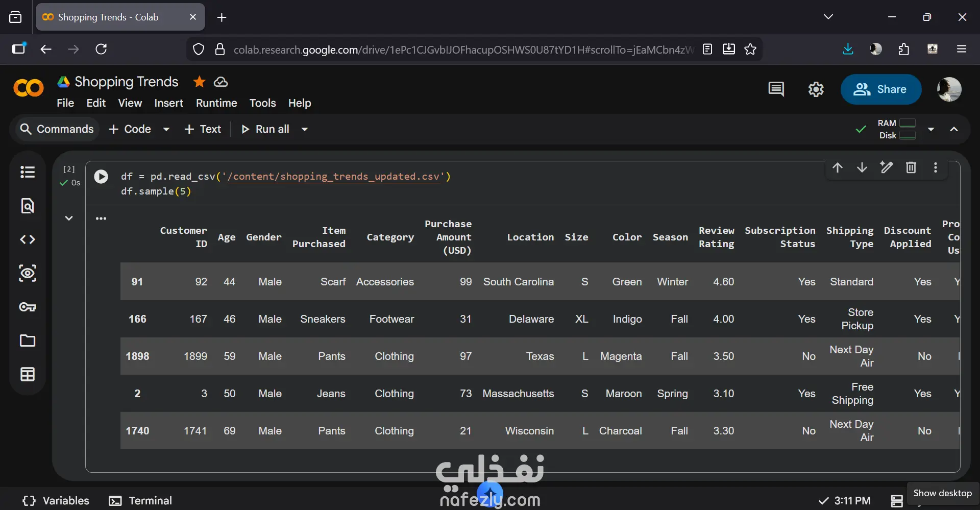Open the Insert menu
The height and width of the screenshot is (510, 980).
[x=169, y=103]
